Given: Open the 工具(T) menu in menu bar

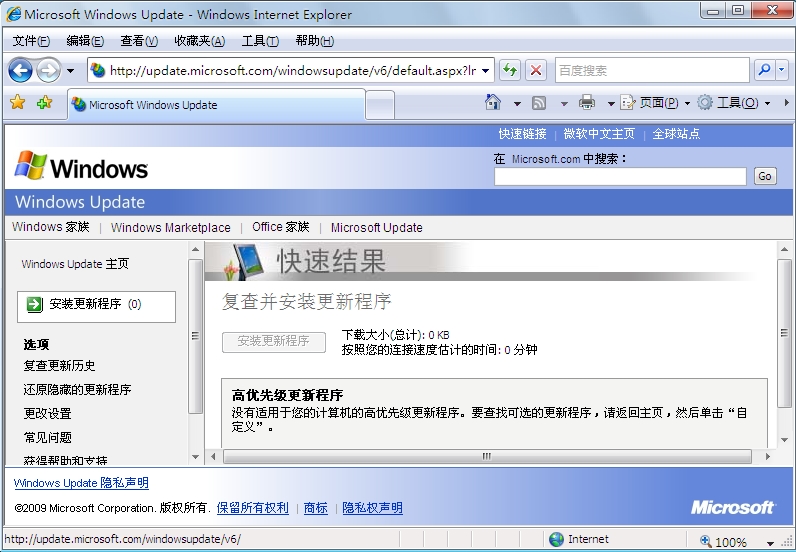Looking at the screenshot, I should [260, 41].
